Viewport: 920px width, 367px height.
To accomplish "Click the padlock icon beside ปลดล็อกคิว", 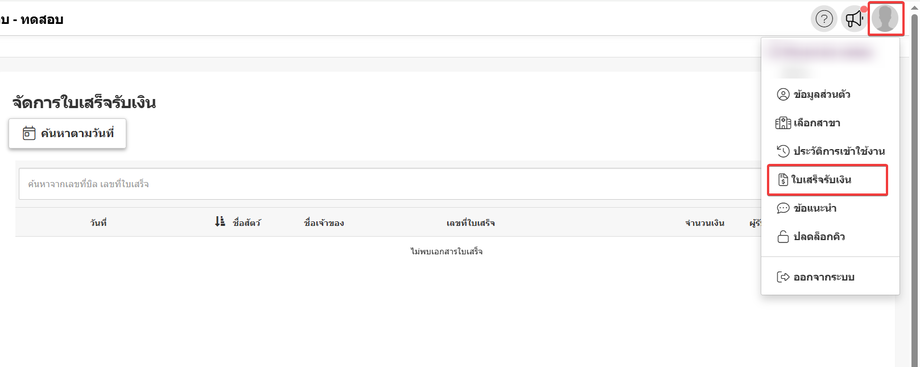I will pos(783,237).
